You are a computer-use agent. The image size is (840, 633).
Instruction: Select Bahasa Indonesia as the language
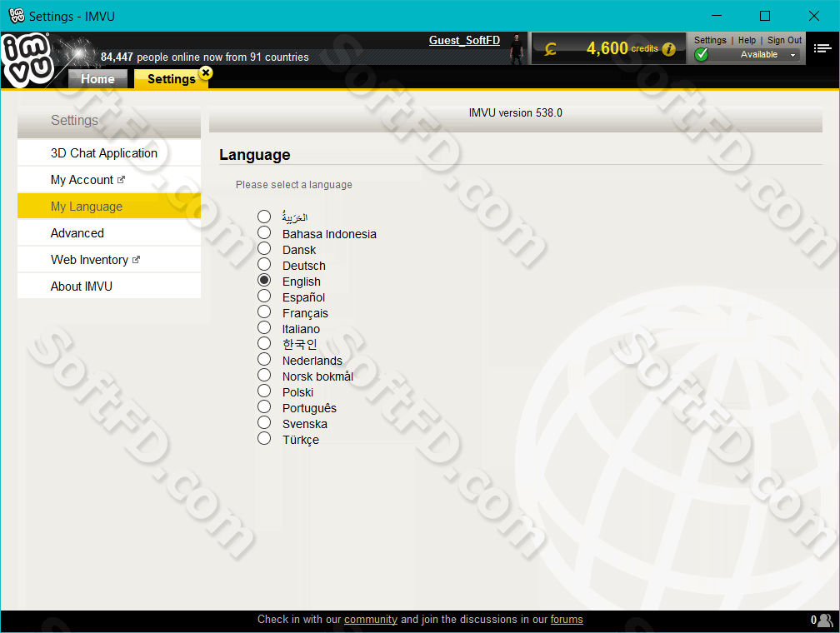(x=264, y=232)
